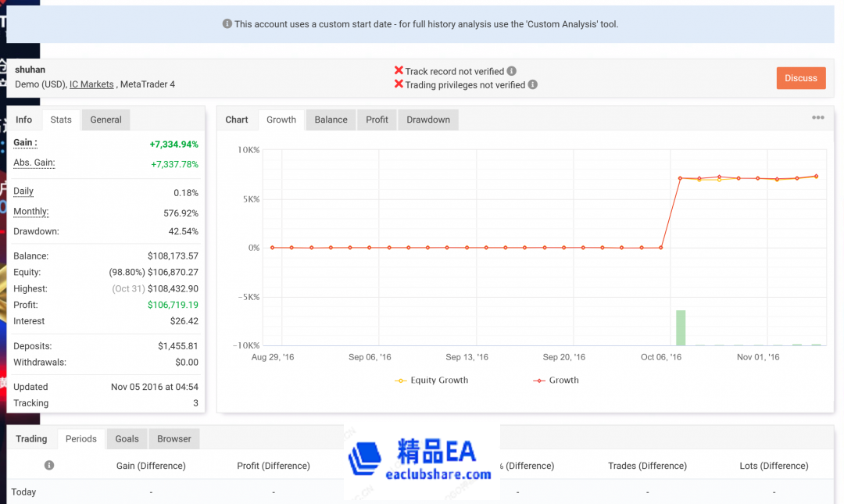Toggle the Growth legend series
Image resolution: width=844 pixels, height=504 pixels.
point(556,381)
